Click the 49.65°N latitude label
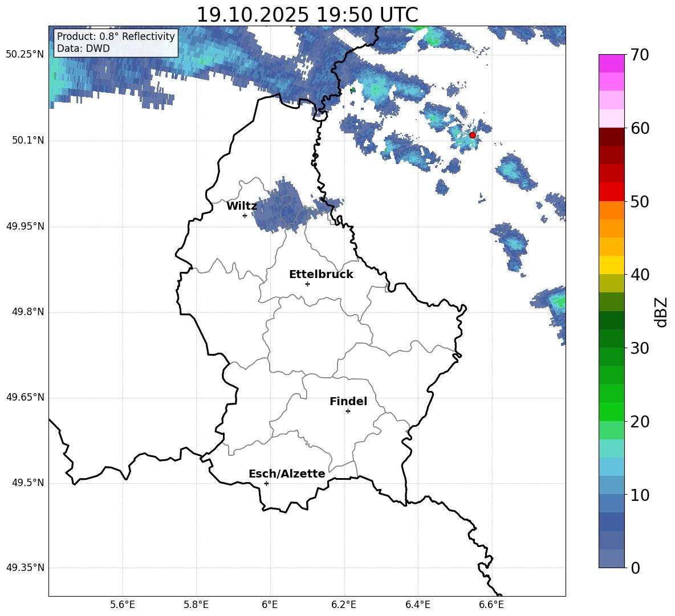Viewport: 675px width, 616px height. click(25, 397)
